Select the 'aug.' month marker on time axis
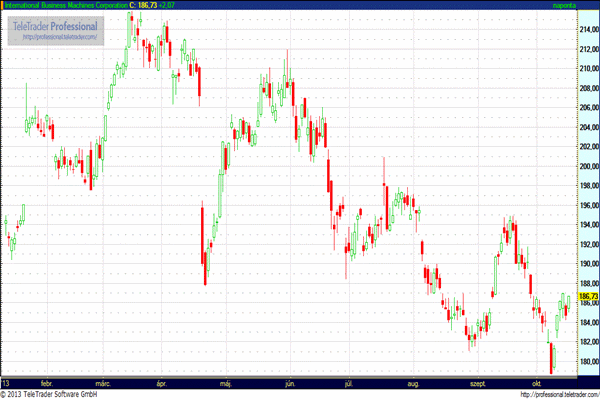This screenshot has height=400, width=600. 415,382
